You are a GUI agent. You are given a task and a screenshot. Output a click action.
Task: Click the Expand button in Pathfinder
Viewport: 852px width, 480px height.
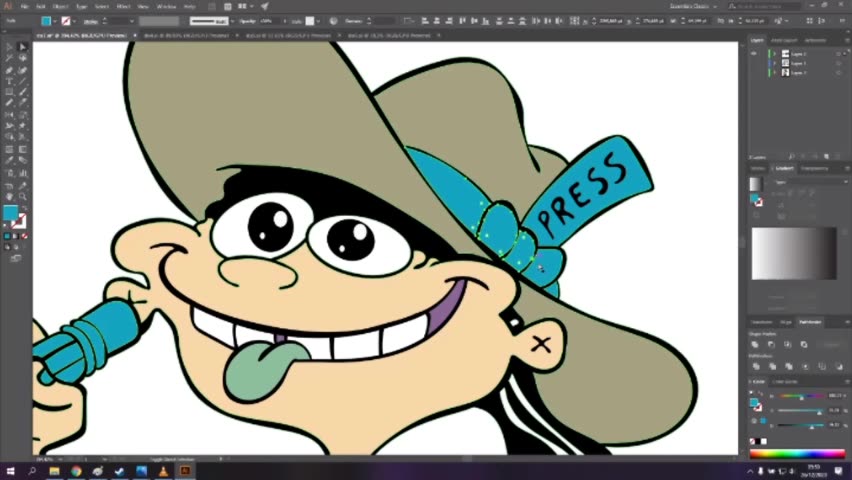click(x=831, y=345)
